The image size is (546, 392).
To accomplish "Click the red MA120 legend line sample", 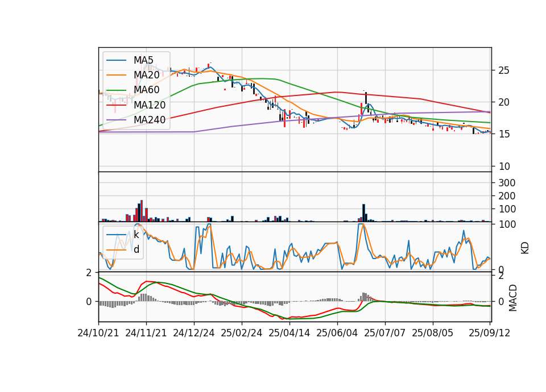I will [116, 105].
